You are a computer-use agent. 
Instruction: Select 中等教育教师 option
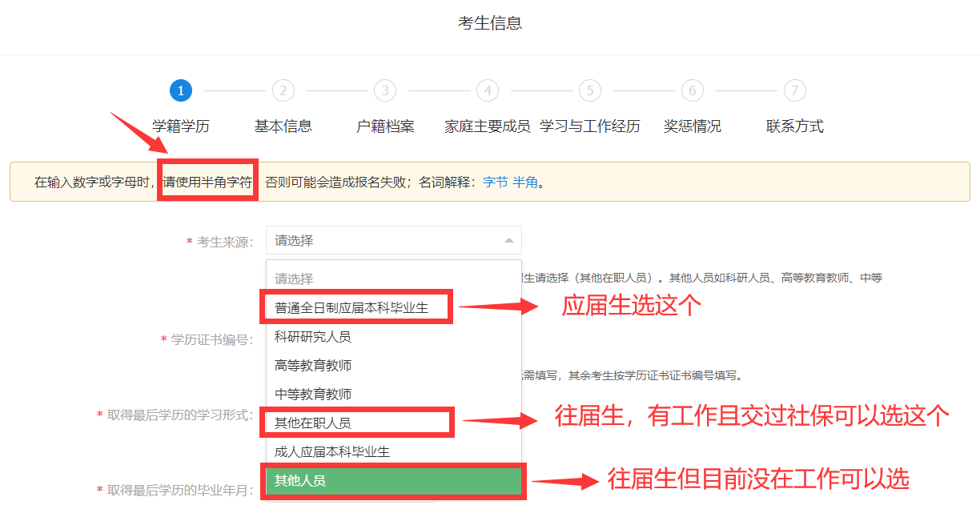point(313,395)
